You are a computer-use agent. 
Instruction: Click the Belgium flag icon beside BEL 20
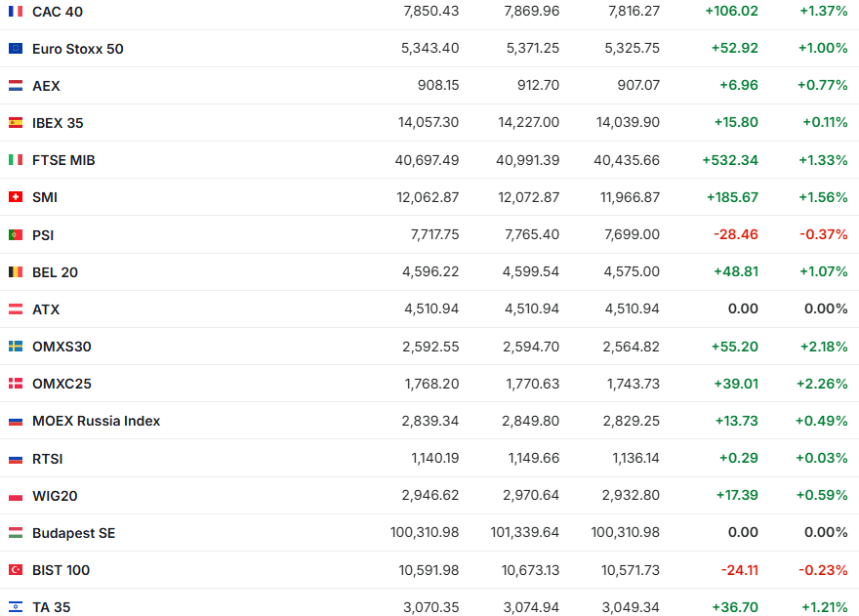coord(16,272)
